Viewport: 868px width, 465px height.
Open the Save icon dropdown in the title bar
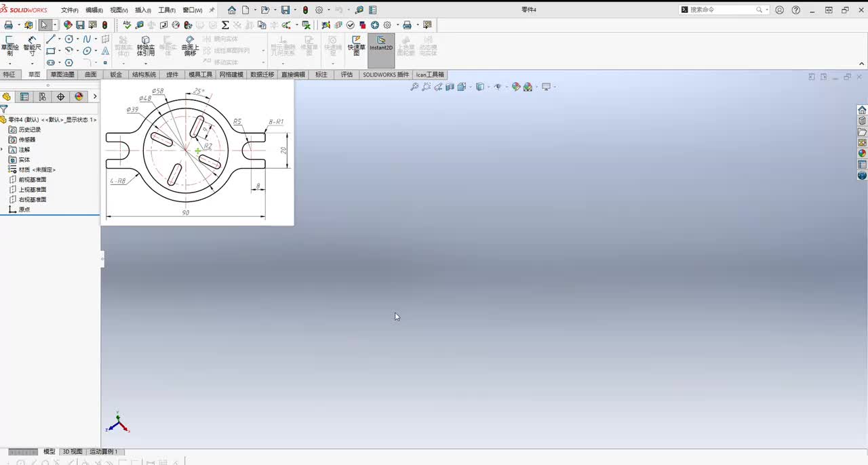(294, 10)
